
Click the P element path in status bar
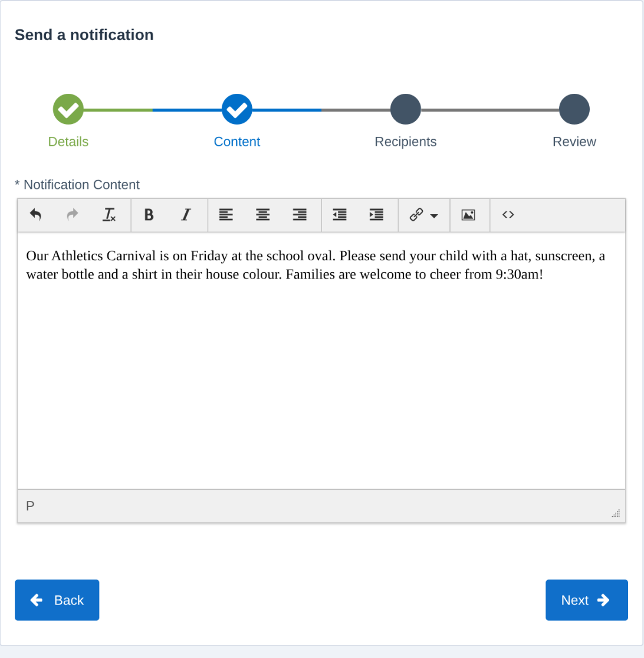pos(30,506)
